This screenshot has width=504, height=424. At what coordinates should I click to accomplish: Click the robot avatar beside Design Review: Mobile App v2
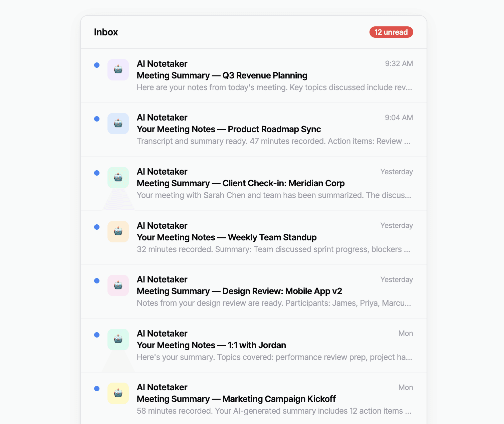click(x=118, y=285)
